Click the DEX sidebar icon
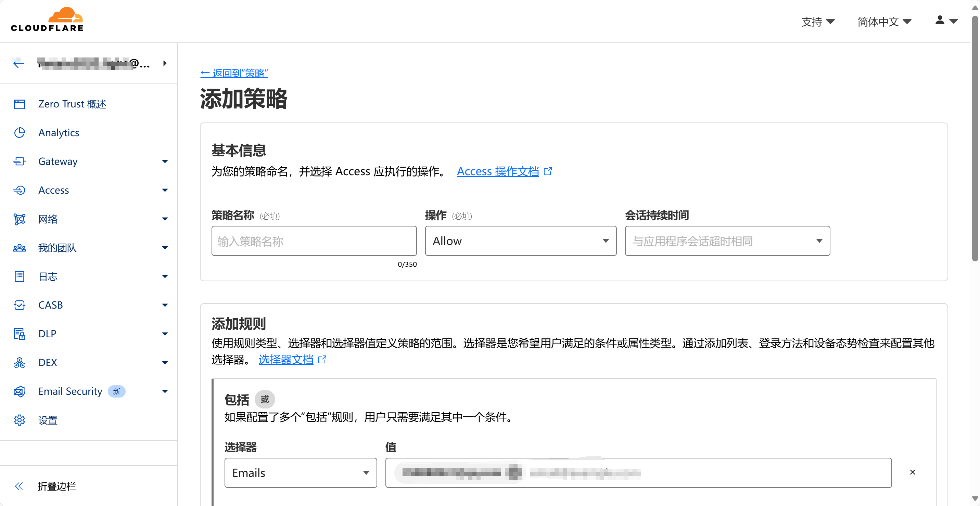The width and height of the screenshot is (980, 506). coord(20,363)
